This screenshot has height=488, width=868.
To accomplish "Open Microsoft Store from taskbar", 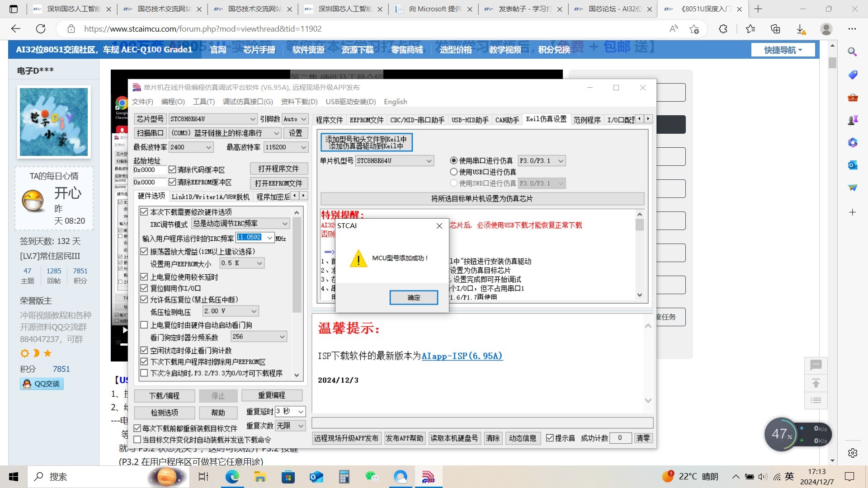I will [x=288, y=477].
